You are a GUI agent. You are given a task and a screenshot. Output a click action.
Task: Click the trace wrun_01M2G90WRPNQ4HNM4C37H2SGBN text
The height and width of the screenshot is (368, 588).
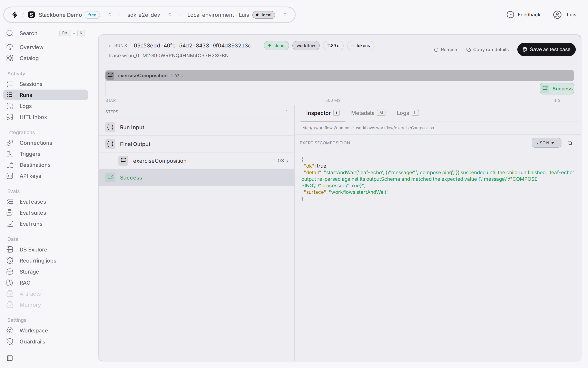[x=168, y=55]
